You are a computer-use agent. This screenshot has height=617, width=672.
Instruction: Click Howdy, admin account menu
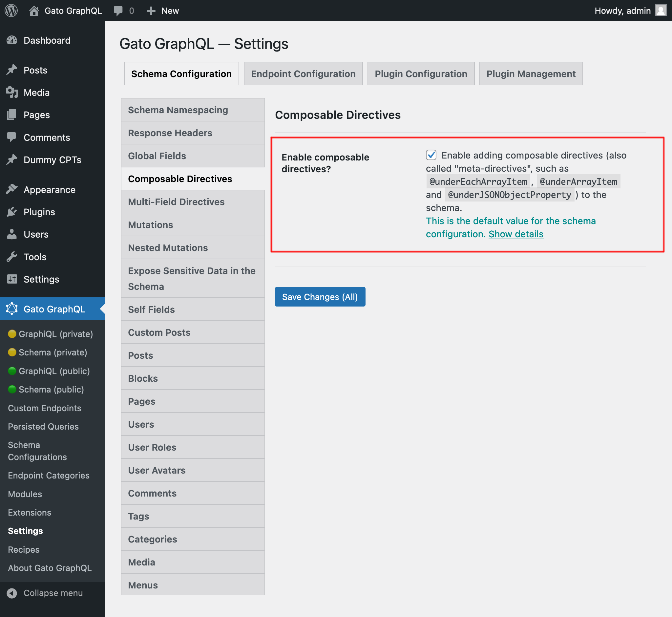(630, 11)
